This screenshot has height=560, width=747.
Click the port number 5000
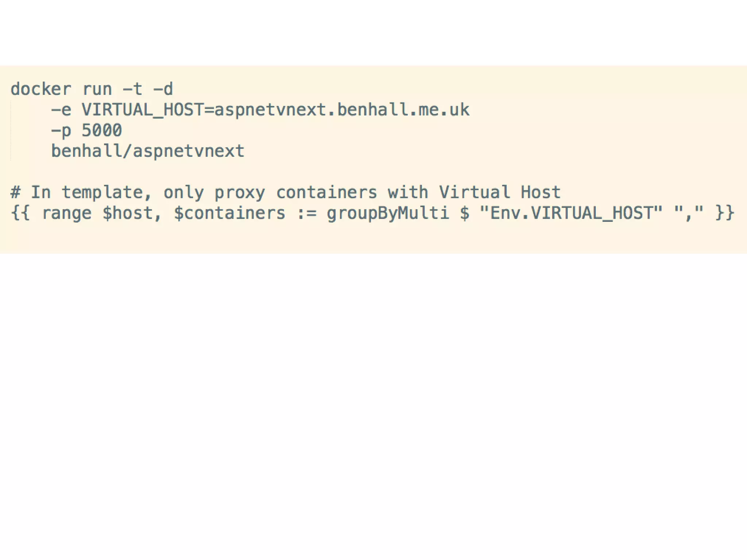tap(102, 131)
